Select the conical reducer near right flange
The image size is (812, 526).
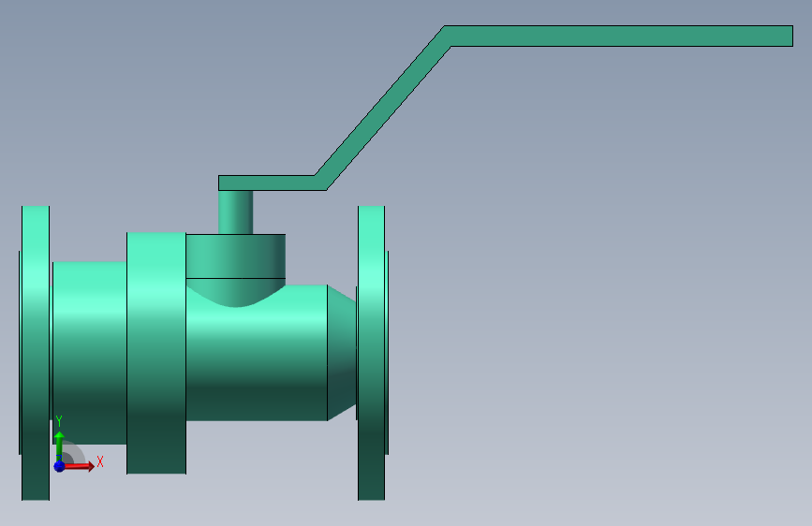342,353
